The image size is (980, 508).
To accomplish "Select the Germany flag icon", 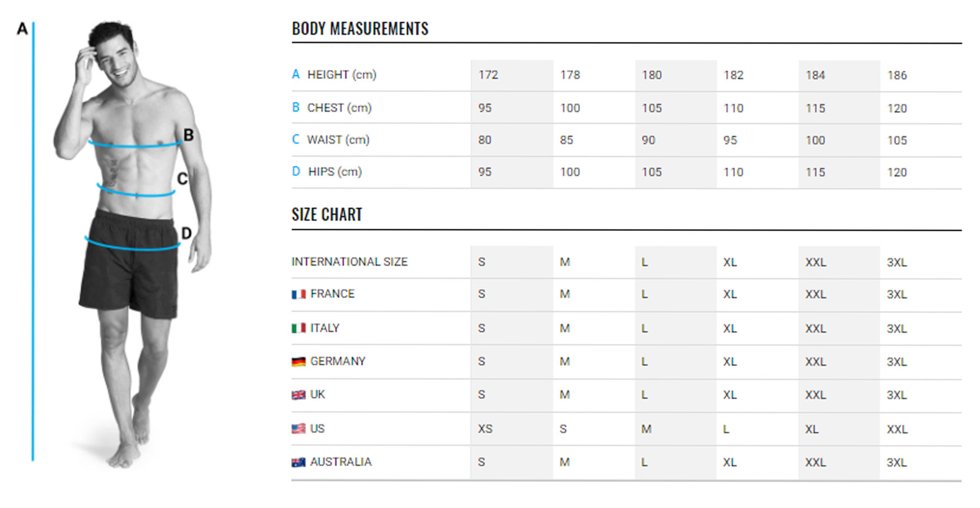I will [x=298, y=362].
